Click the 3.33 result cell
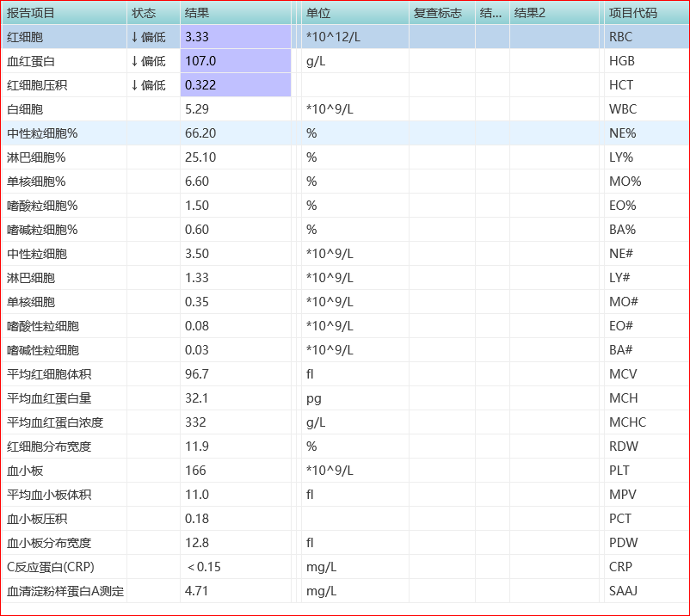This screenshot has height=616, width=690. [x=236, y=37]
